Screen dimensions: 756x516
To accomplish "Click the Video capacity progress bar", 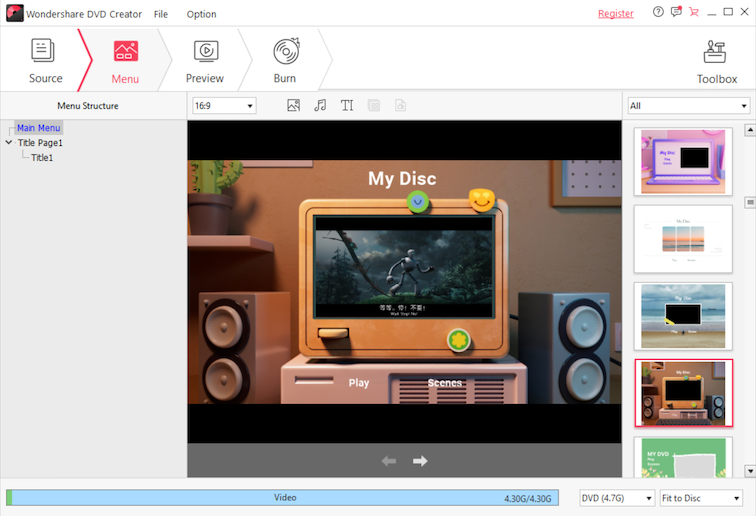I will (x=283, y=498).
